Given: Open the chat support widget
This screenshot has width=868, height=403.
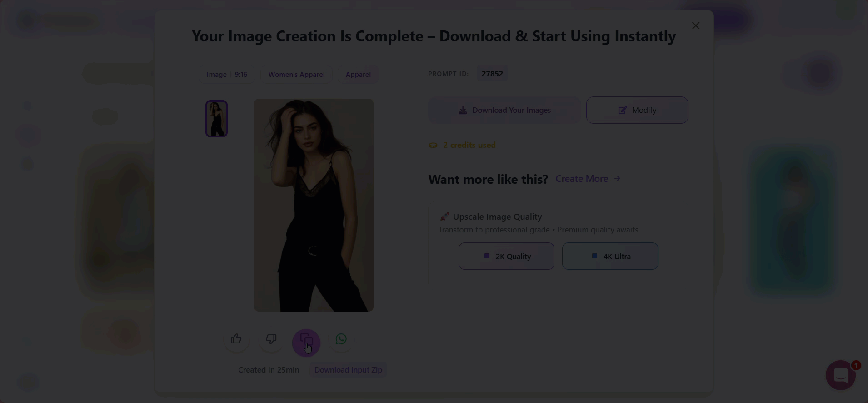Looking at the screenshot, I should [x=840, y=375].
